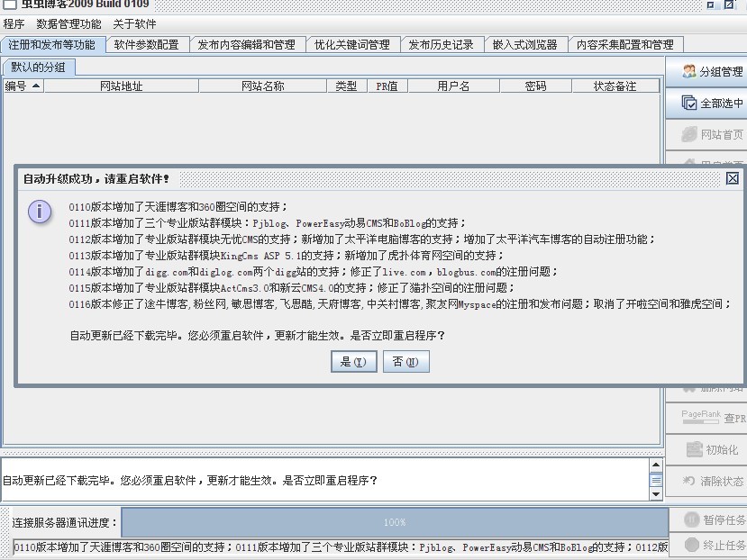Viewport: 747px width, 560px height.
Task: Click the dialog line starting with 0114版本
Action: coord(313,271)
